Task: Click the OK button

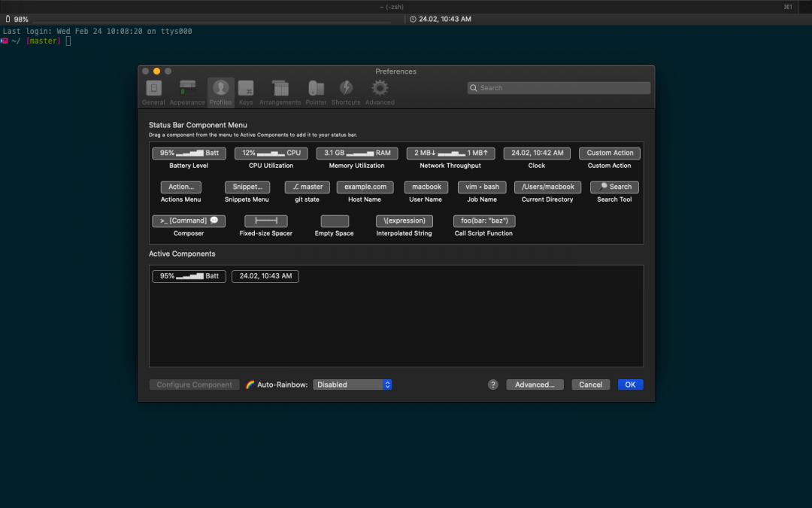Action: pos(630,385)
